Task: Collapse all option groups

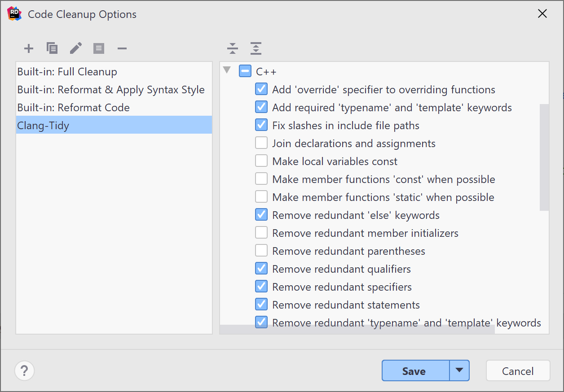Action: click(x=233, y=48)
